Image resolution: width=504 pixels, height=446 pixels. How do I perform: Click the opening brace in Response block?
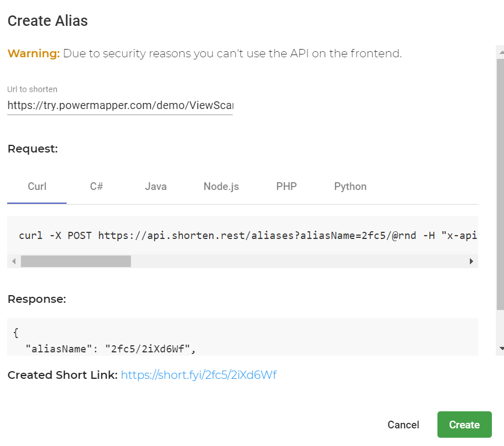16,333
